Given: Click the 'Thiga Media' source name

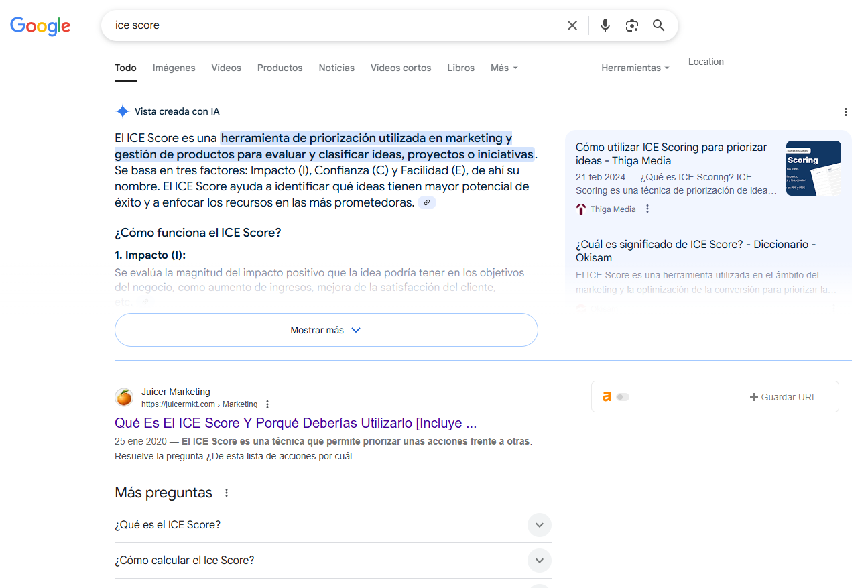Looking at the screenshot, I should pyautogui.click(x=613, y=209).
